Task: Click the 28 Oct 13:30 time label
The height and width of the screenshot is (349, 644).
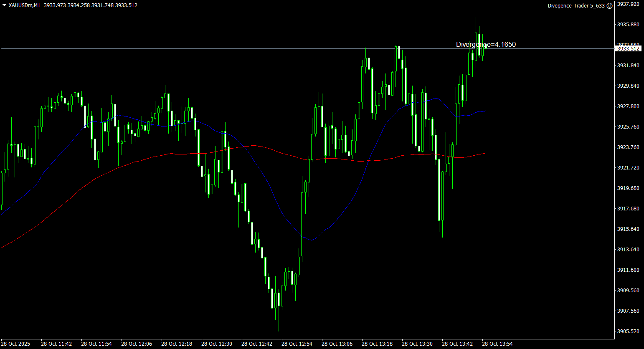Action: click(x=417, y=344)
